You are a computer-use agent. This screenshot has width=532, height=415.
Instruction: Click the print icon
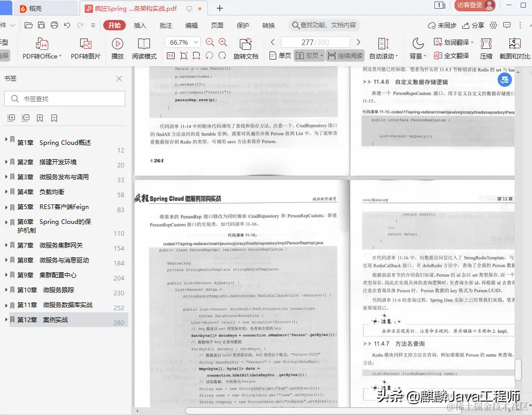(x=54, y=25)
